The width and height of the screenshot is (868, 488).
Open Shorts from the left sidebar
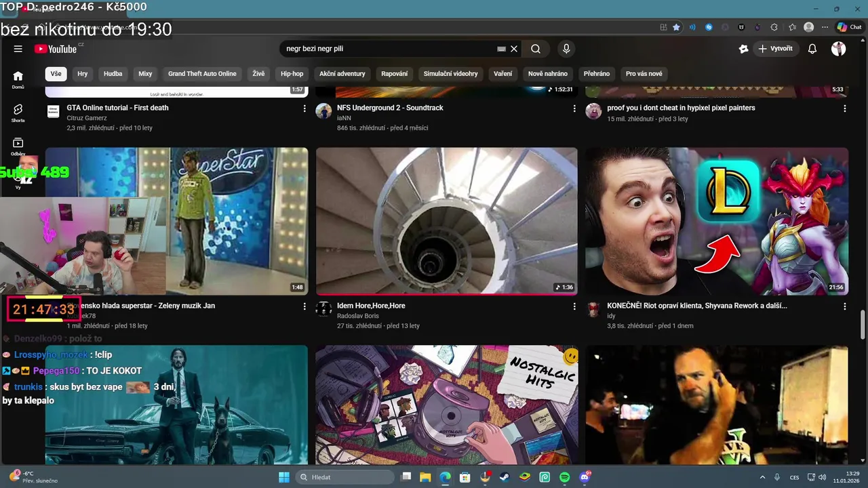click(x=18, y=113)
